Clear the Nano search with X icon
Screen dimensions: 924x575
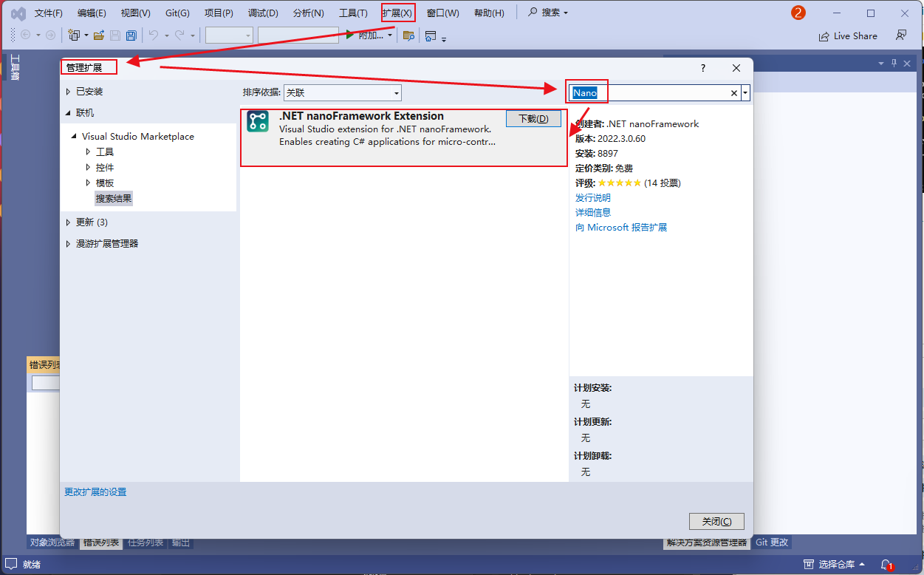[x=734, y=93]
